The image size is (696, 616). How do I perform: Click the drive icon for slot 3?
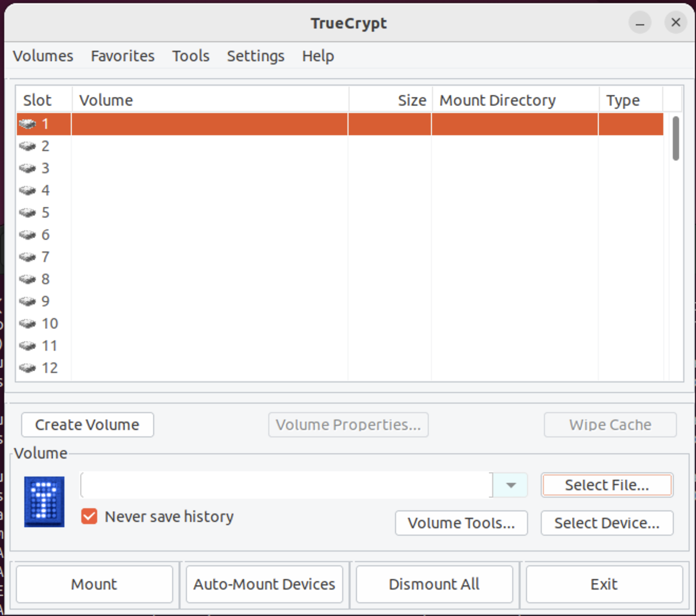[x=27, y=169]
